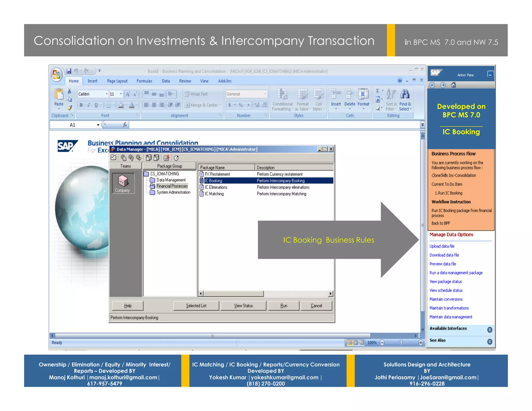Switch to the Review tab
This screenshot has height=411, width=532.
point(185,81)
